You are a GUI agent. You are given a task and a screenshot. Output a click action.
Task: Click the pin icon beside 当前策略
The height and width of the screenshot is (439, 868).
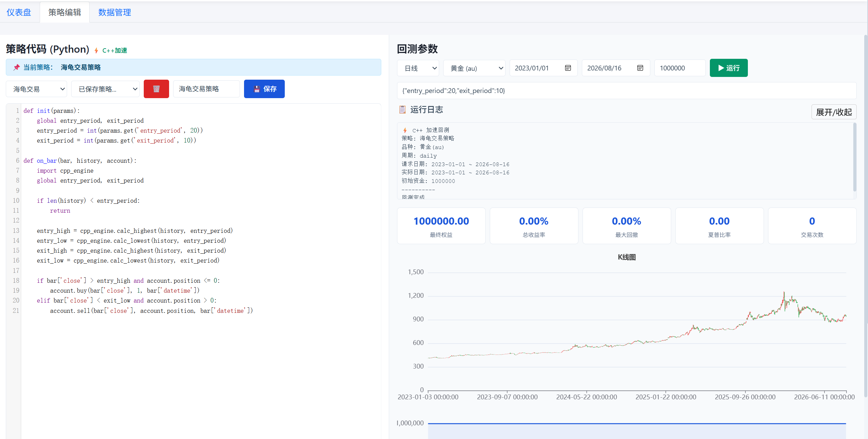point(16,67)
